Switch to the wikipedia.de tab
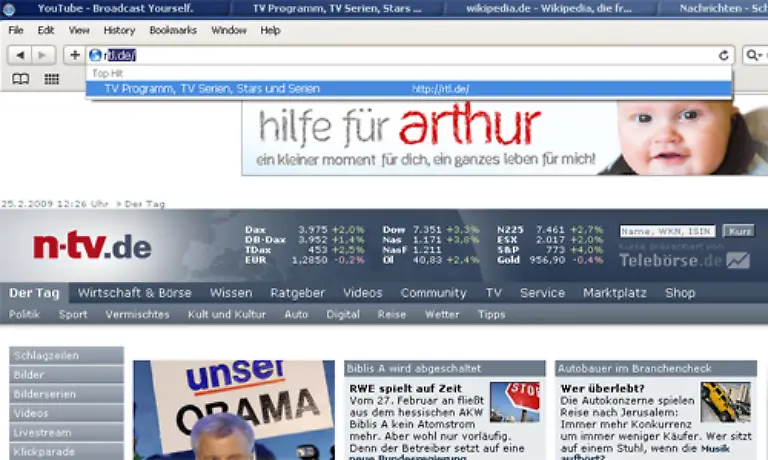Image resolution: width=768 pixels, height=460 pixels. point(549,8)
